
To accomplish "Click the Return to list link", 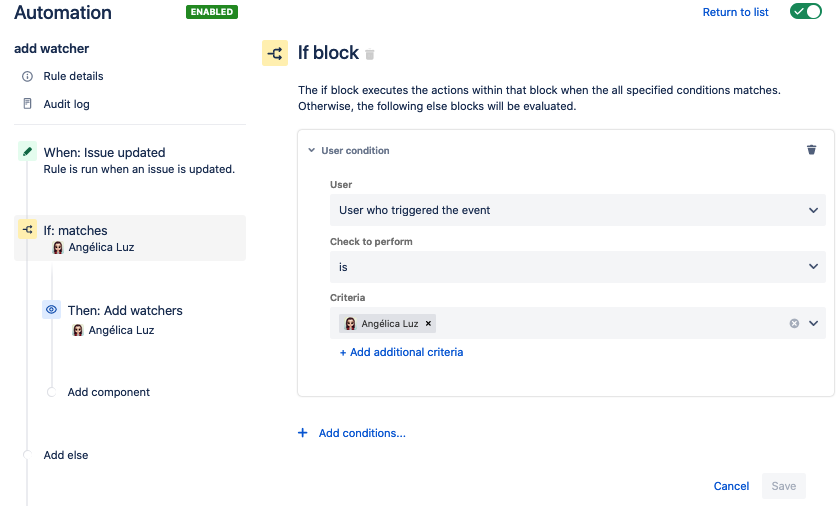I will pyautogui.click(x=735, y=12).
